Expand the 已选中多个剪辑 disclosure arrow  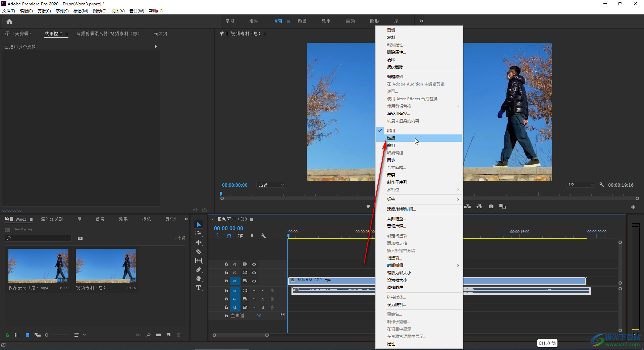pyautogui.click(x=156, y=47)
